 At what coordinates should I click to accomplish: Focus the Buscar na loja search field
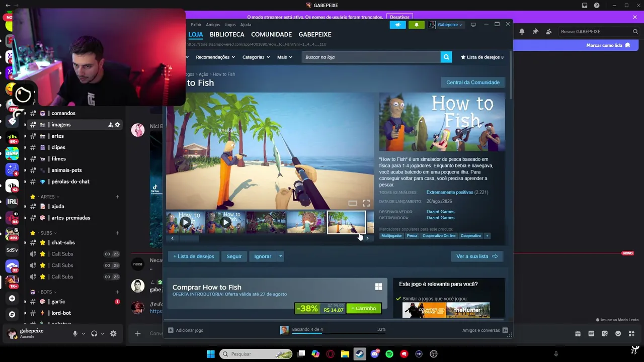[x=371, y=57]
